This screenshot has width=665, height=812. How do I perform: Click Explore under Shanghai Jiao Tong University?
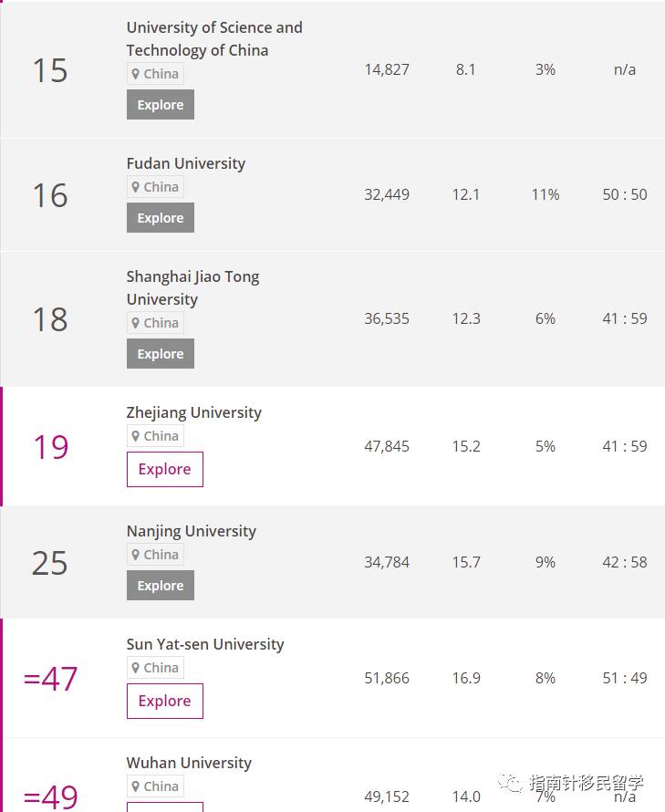pos(160,353)
